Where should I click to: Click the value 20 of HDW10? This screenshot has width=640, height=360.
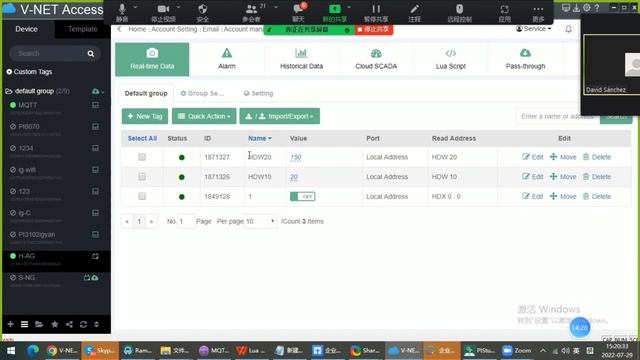click(x=294, y=177)
